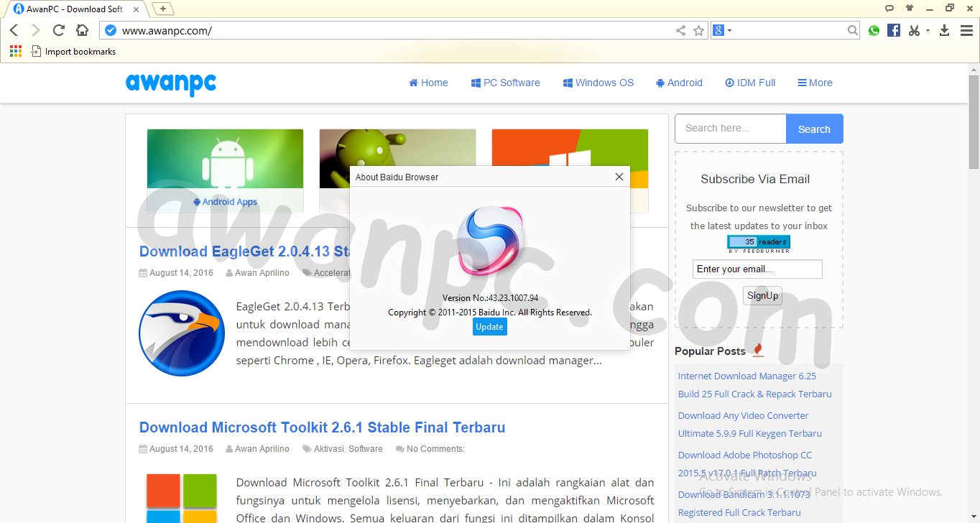Click Awan Aprilino author under Microsoft Toolkit post
Screen dimensions: 980x523
pyautogui.click(x=262, y=449)
